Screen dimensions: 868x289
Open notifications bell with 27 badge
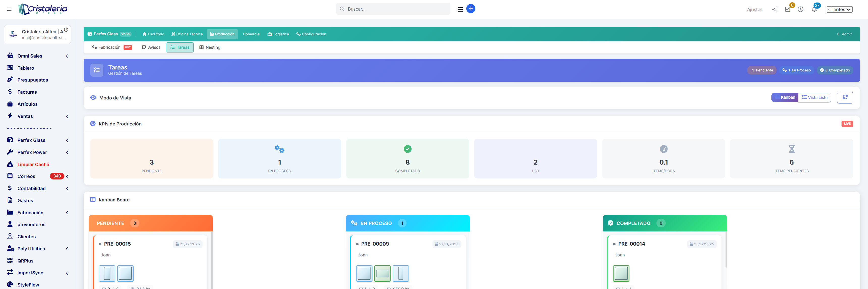point(814,9)
